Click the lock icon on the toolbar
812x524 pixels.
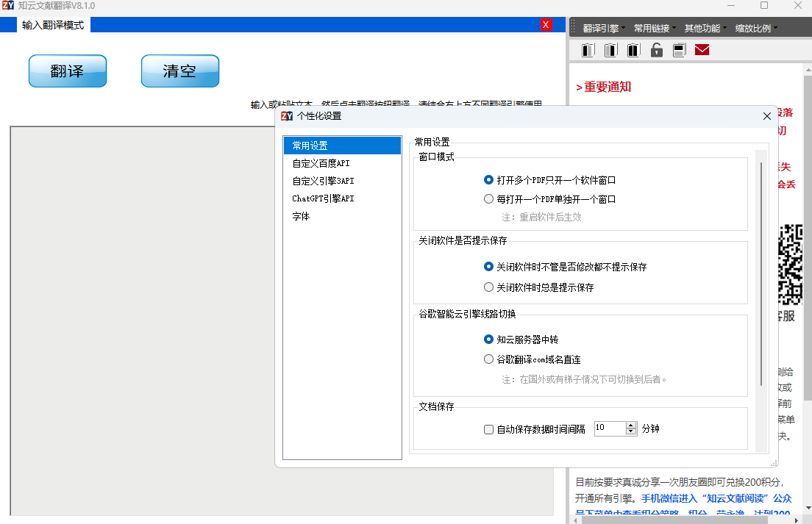pos(656,49)
